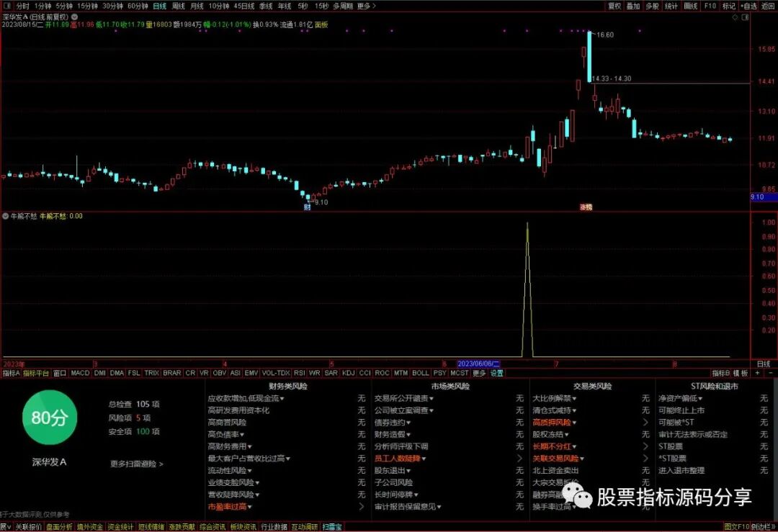Switch to the 分时 chart period
The width and height of the screenshot is (778, 532).
point(23,6)
